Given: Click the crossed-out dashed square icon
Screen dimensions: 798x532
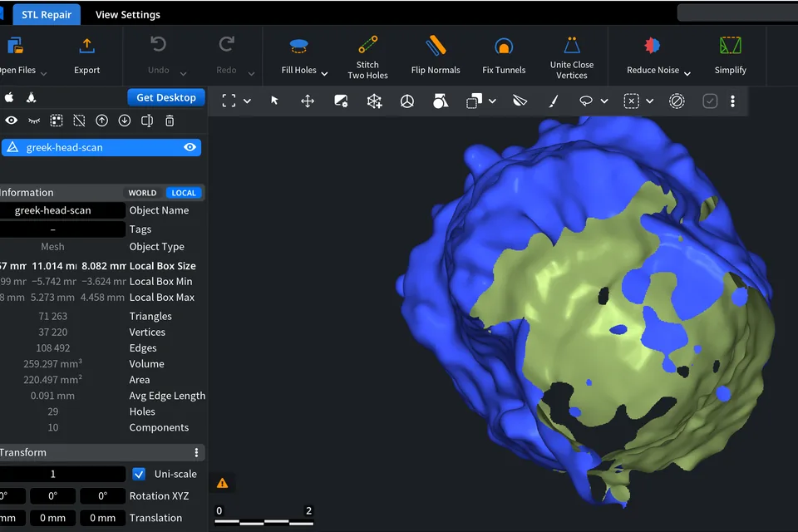Looking at the screenshot, I should 79,121.
